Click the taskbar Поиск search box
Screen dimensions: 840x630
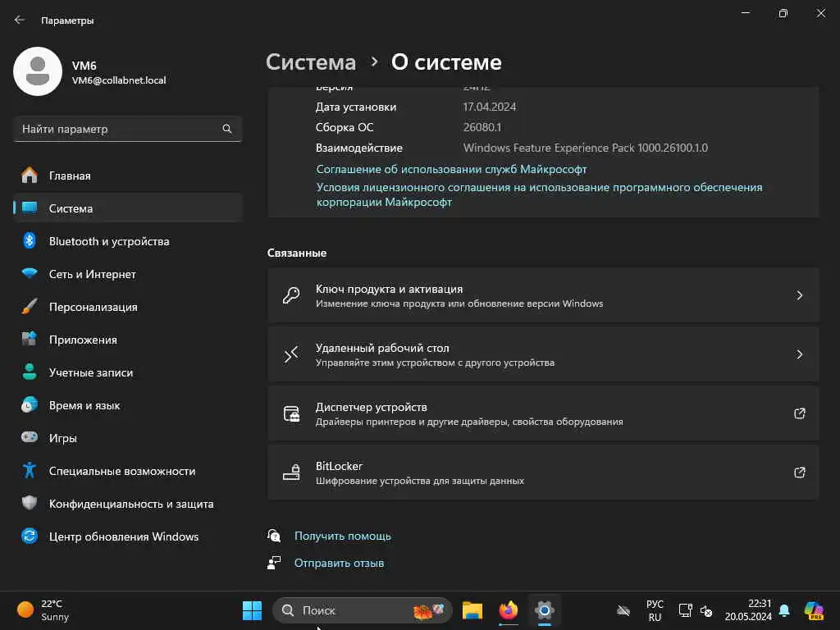point(362,610)
